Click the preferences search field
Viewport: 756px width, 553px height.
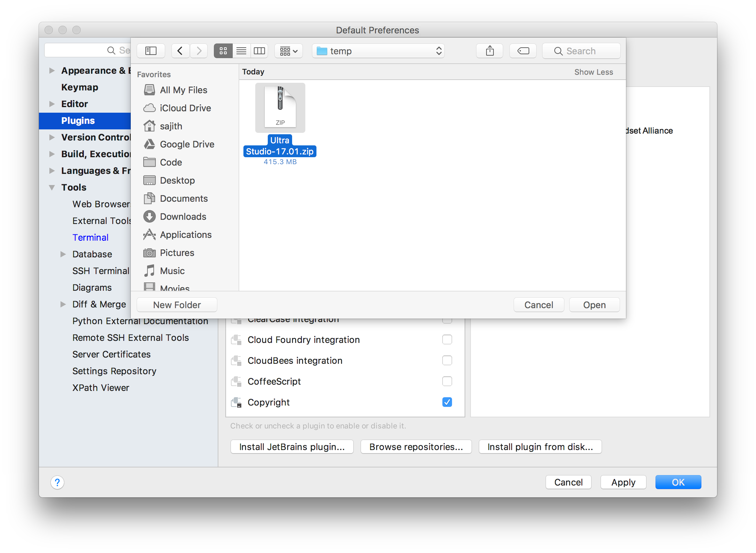click(x=88, y=50)
